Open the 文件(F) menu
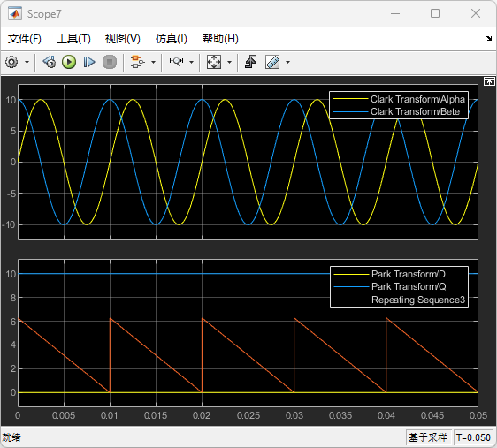This screenshot has width=497, height=448. click(x=25, y=39)
